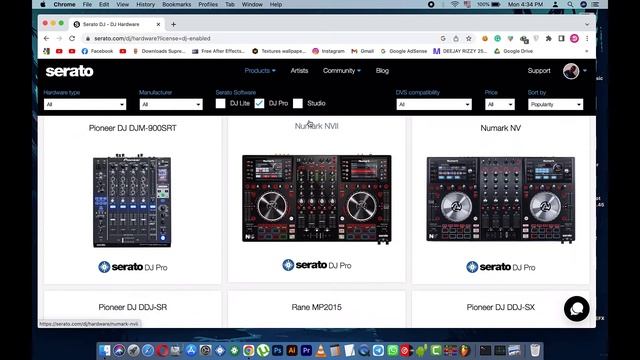
Task: Open the Price dropdown
Action: pyautogui.click(x=500, y=104)
